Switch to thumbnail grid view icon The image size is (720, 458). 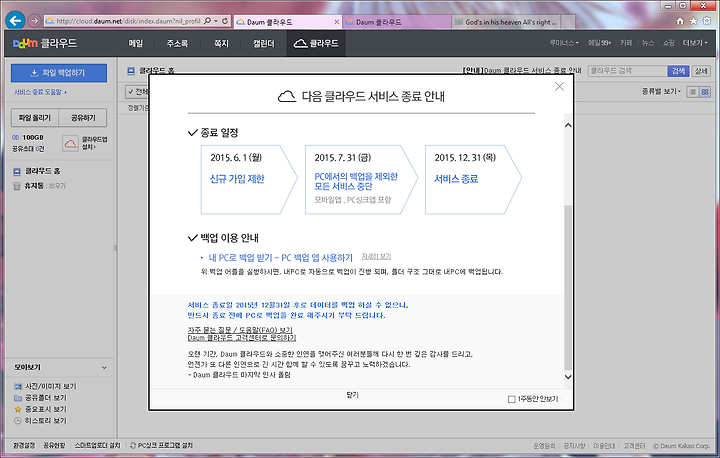click(705, 92)
